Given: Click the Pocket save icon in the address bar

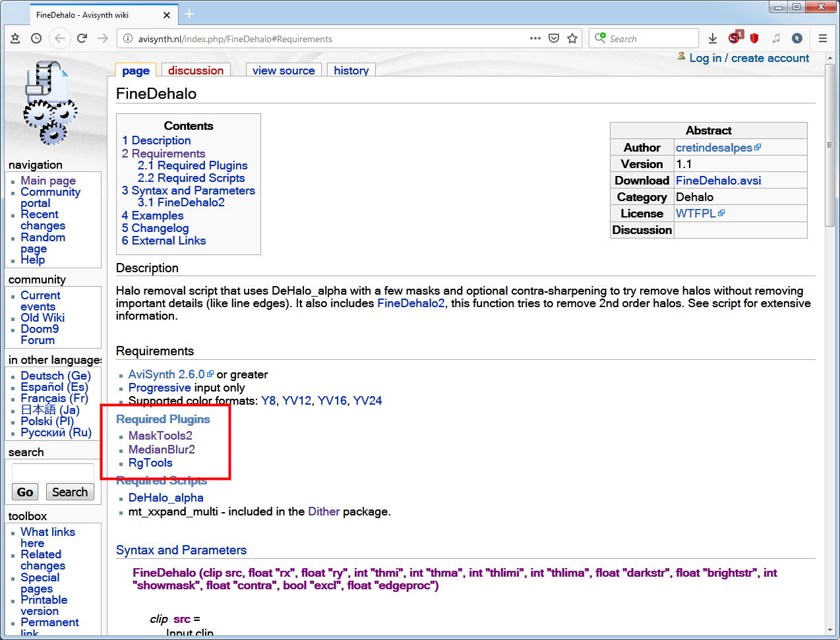Looking at the screenshot, I should pyautogui.click(x=554, y=38).
